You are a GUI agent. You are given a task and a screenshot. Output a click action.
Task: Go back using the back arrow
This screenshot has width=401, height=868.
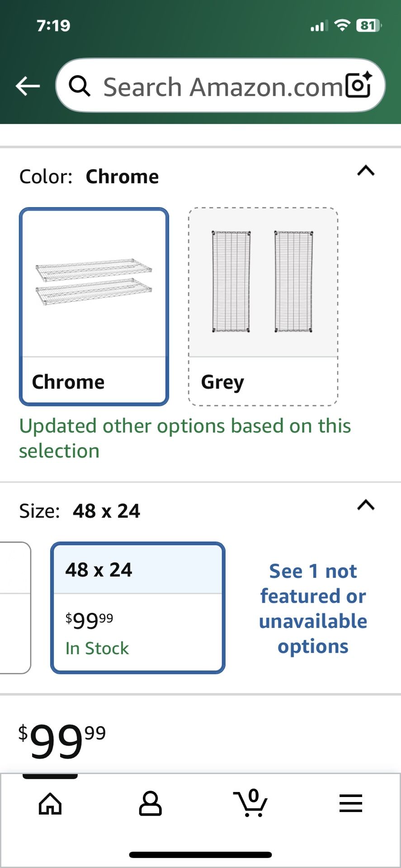(x=27, y=85)
